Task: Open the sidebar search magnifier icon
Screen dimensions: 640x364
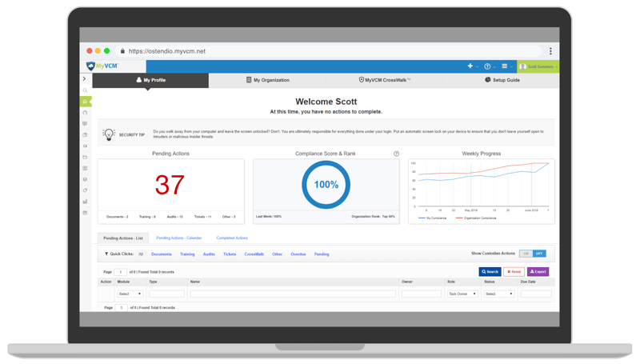Action: pyautogui.click(x=85, y=90)
